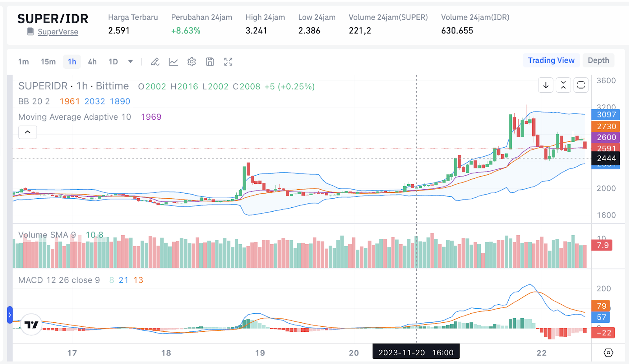Click the 3097 blue price label
Viewport: 629px width, 364px height.
point(606,115)
